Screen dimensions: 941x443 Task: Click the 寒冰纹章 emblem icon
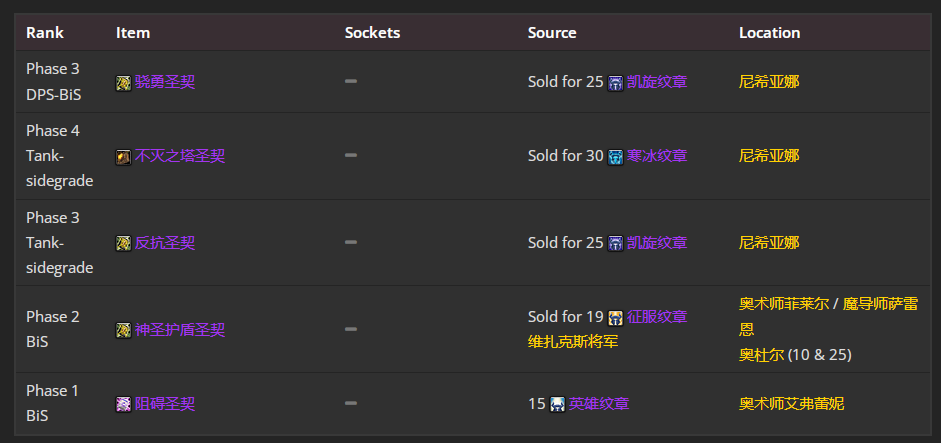tap(616, 156)
